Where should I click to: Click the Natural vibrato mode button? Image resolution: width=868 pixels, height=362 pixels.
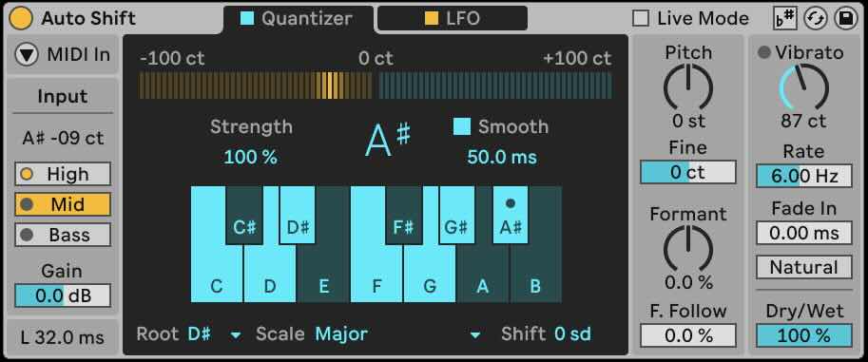click(x=803, y=267)
